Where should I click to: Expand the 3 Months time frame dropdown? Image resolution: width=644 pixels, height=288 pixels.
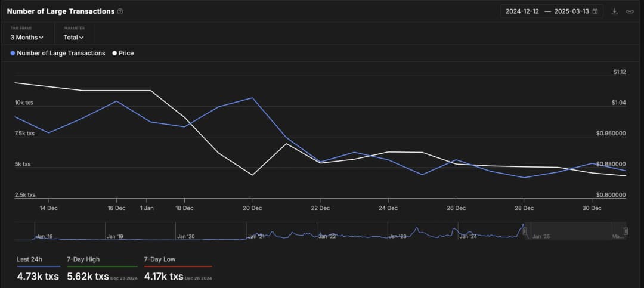pyautogui.click(x=27, y=37)
